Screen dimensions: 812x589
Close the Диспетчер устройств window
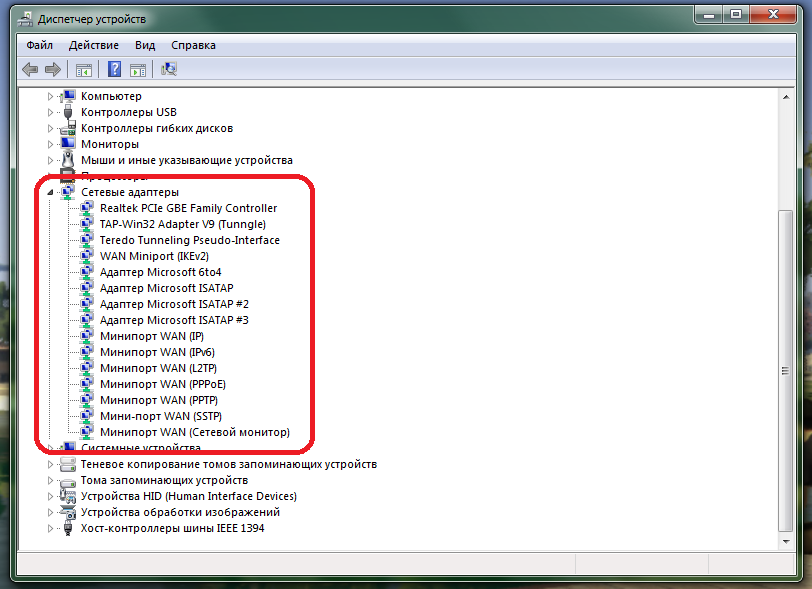click(773, 15)
